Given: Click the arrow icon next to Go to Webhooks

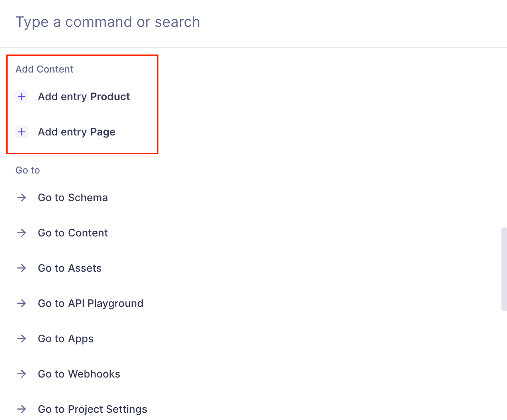Looking at the screenshot, I should 22,374.
